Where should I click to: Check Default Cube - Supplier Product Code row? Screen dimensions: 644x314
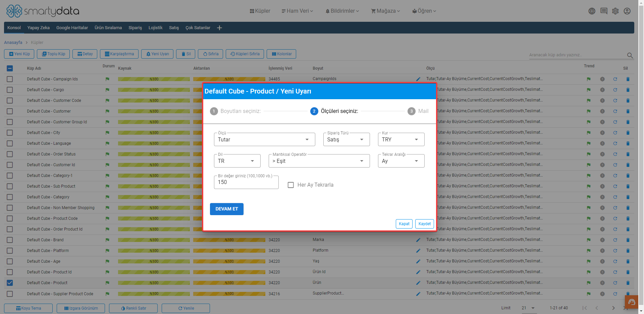coord(10,294)
